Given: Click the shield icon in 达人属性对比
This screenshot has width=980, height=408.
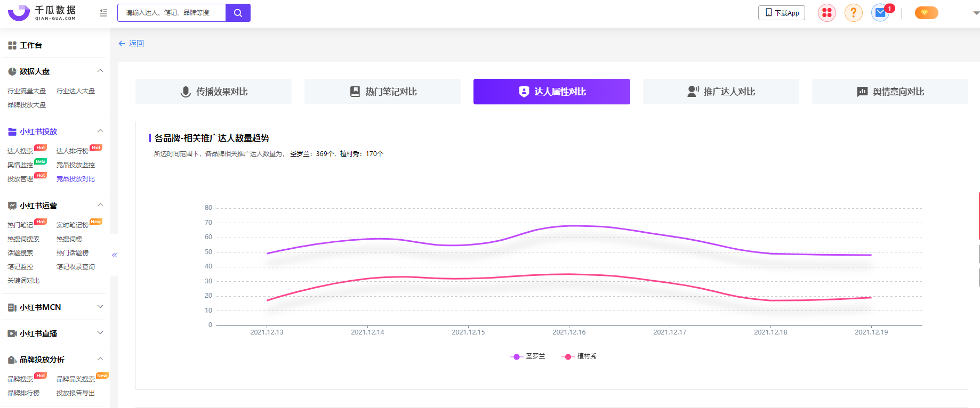Looking at the screenshot, I should pyautogui.click(x=524, y=92).
